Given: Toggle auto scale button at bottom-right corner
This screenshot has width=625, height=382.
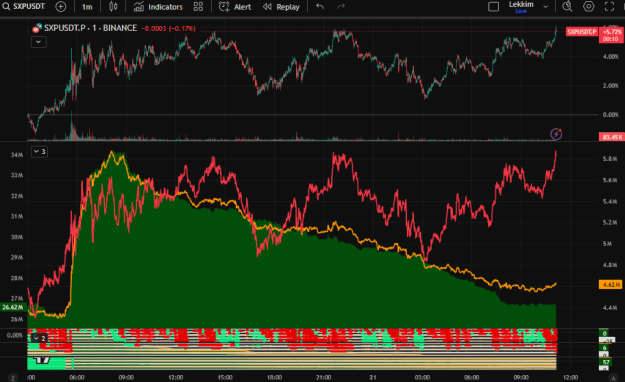Looking at the screenshot, I should (x=613, y=377).
